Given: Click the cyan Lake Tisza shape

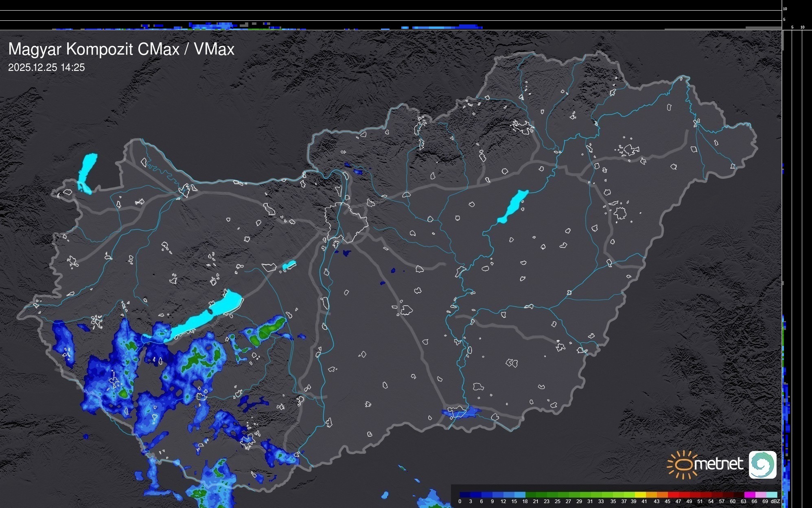Looking at the screenshot, I should pyautogui.click(x=513, y=206).
